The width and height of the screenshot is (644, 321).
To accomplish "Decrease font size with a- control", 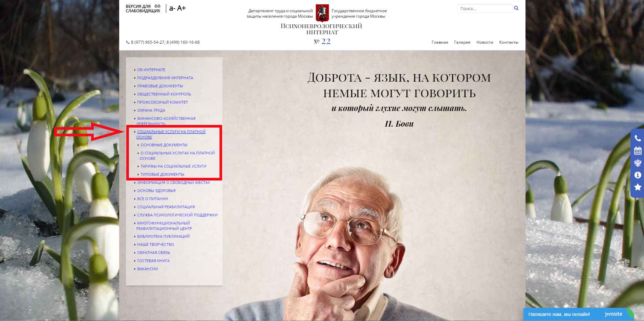I will point(172,8).
